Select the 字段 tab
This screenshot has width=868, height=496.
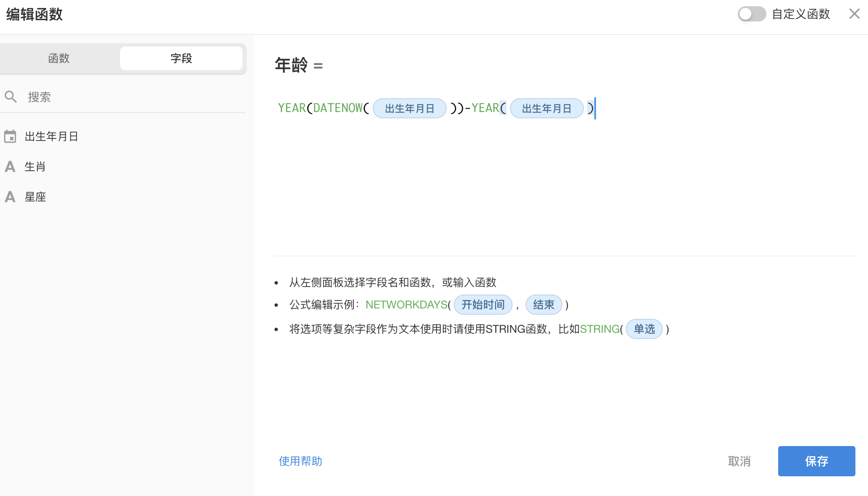click(x=181, y=58)
